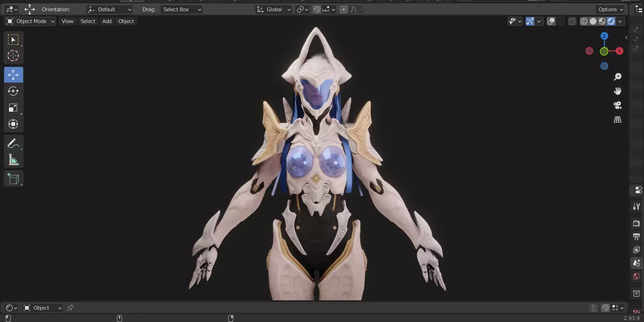Switch to Solid viewport shading

coord(593,21)
